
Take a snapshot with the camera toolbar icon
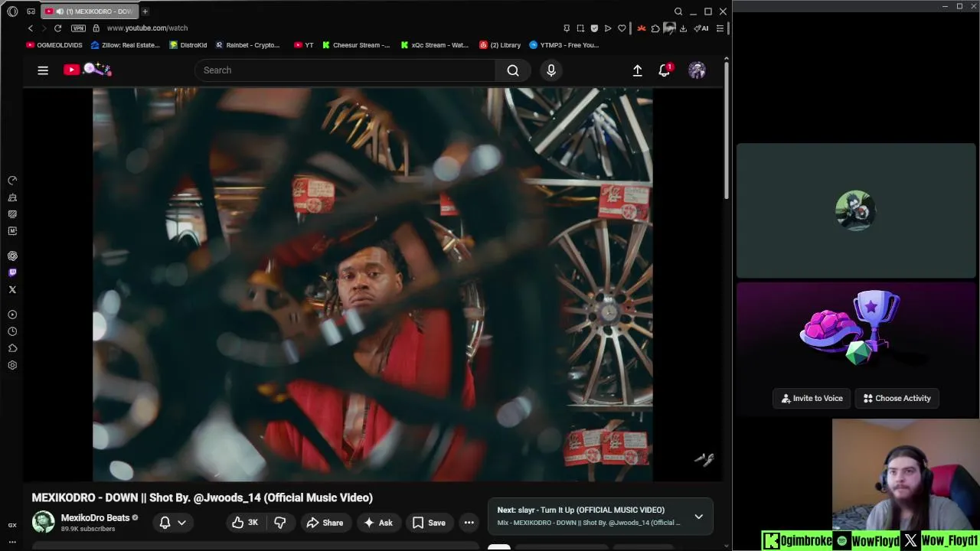[x=580, y=28]
